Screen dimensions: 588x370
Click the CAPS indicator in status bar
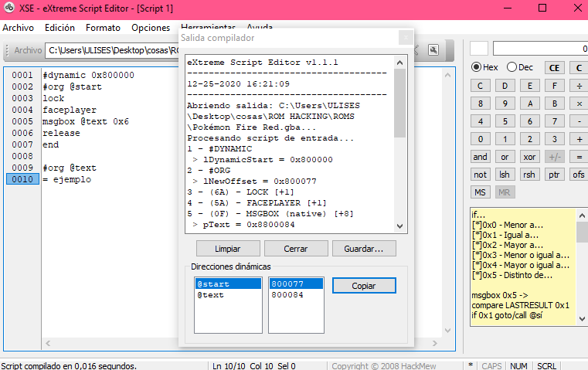coord(491,365)
